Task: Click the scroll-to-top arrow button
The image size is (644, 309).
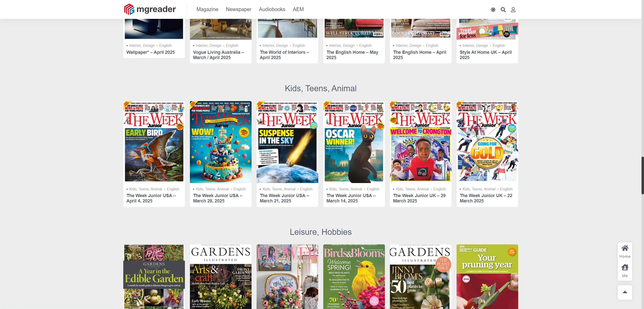Action: click(x=625, y=292)
